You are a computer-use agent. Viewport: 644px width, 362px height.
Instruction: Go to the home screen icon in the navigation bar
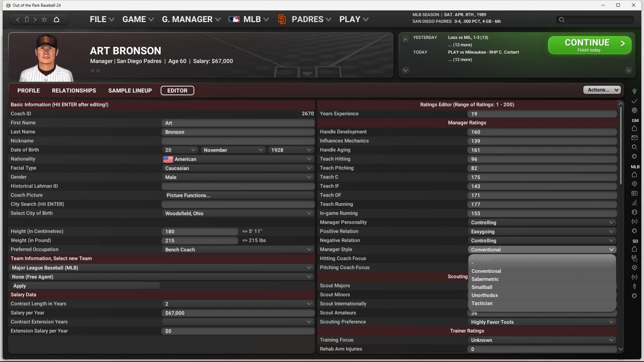56,19
